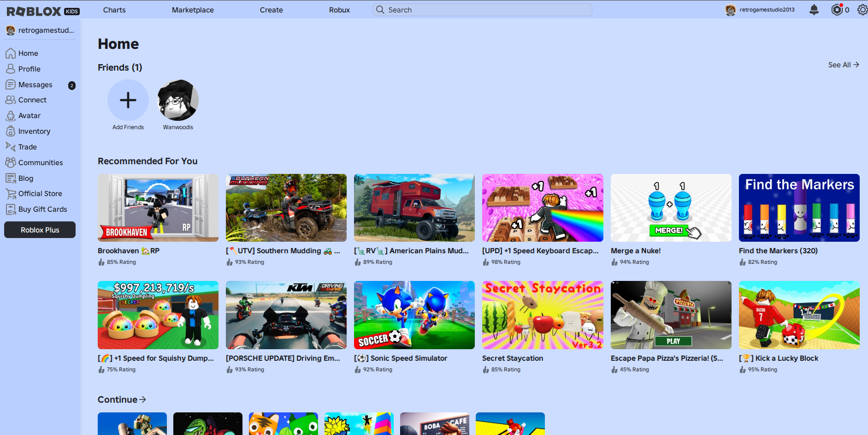
Task: Click the Communities icon in sidebar
Action: pyautogui.click(x=11, y=162)
